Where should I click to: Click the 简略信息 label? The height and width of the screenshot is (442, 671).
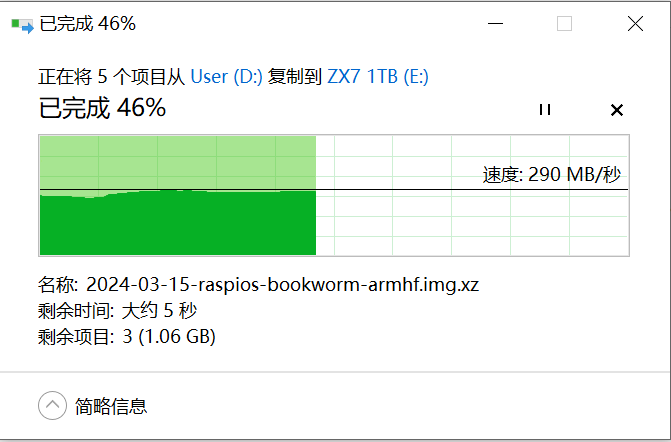(x=111, y=406)
